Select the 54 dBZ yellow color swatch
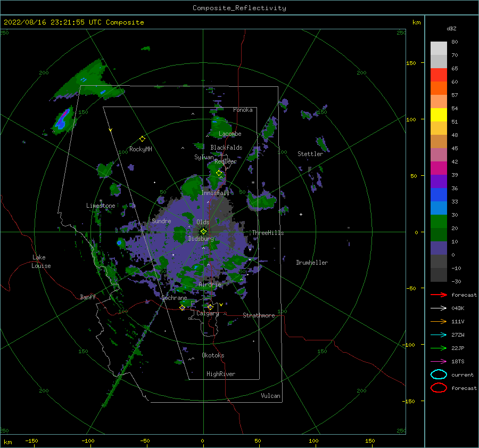Image resolution: width=479 pixels, height=448 pixels. (x=439, y=115)
